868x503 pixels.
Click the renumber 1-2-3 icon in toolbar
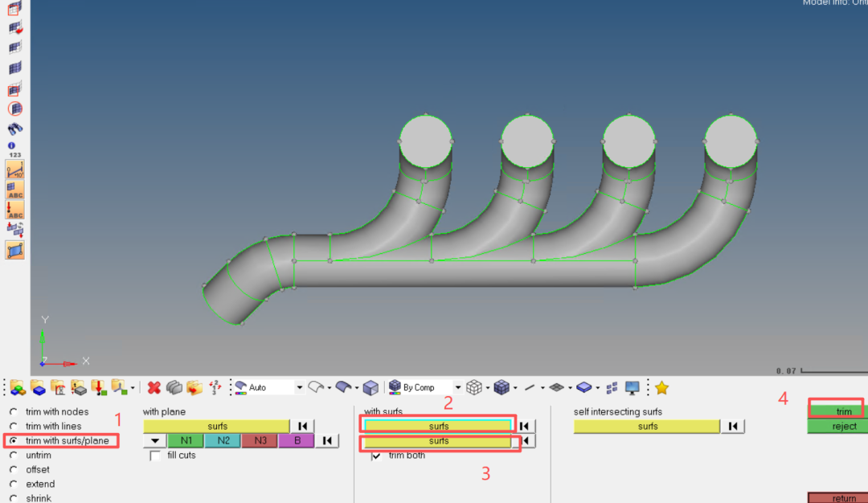(215, 387)
